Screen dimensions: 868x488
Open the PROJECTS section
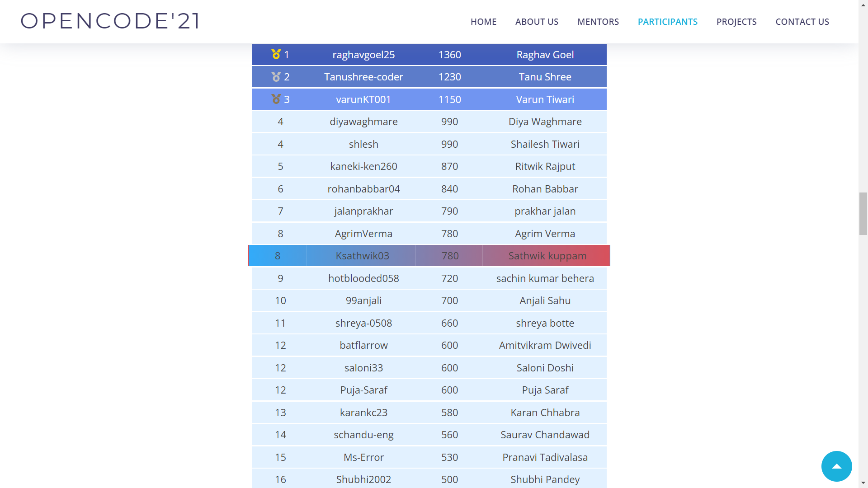coord(736,22)
